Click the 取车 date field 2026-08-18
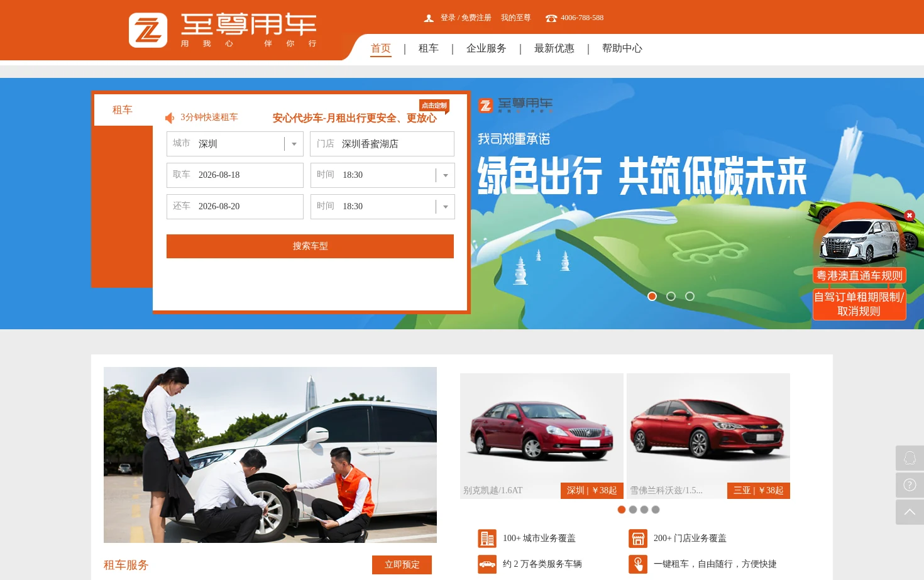 coord(235,175)
